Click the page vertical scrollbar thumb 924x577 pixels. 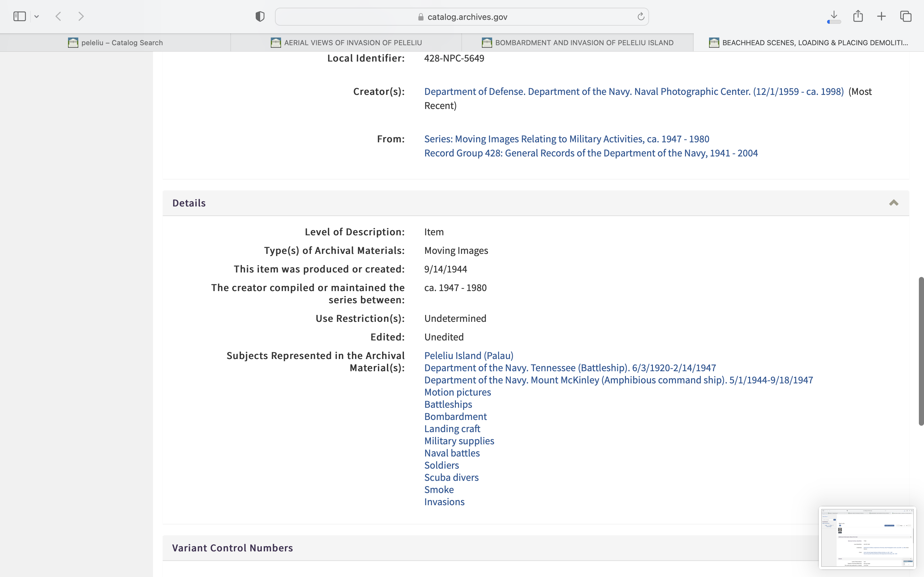click(x=920, y=351)
